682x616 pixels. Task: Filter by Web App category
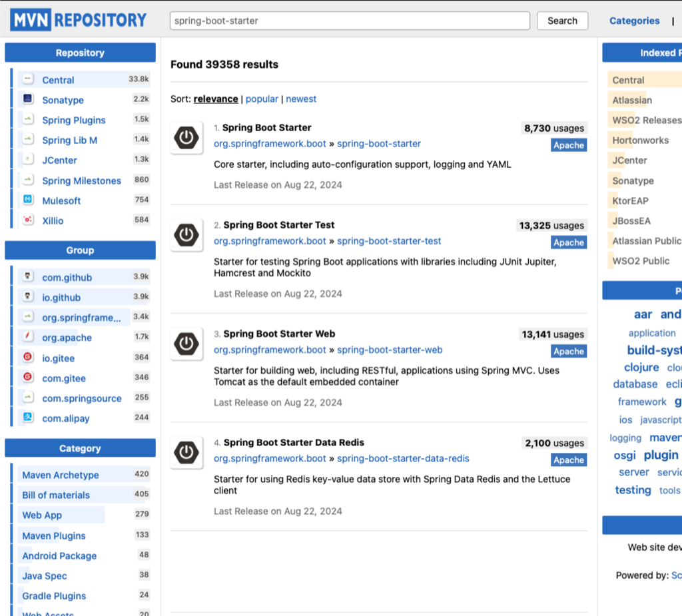click(x=42, y=515)
